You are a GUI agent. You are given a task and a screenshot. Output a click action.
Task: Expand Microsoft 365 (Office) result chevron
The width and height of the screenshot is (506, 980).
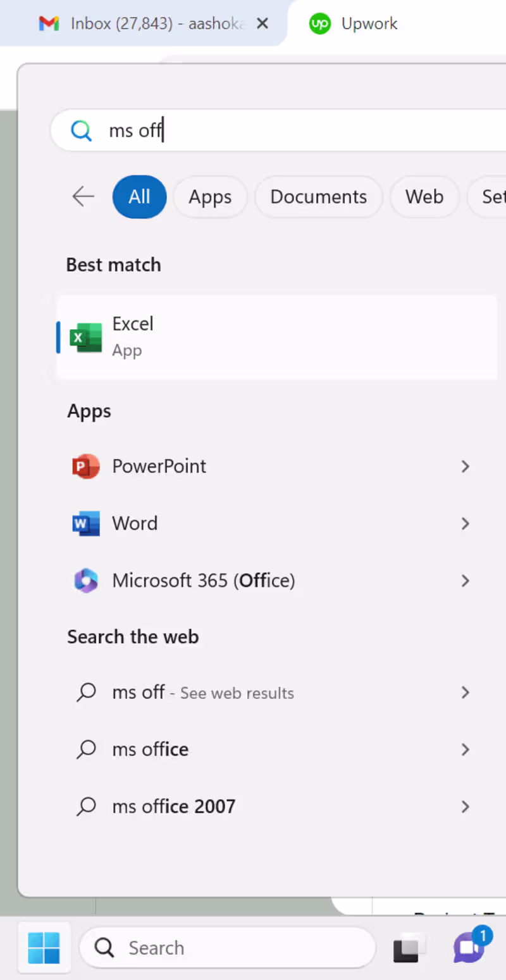click(x=466, y=581)
